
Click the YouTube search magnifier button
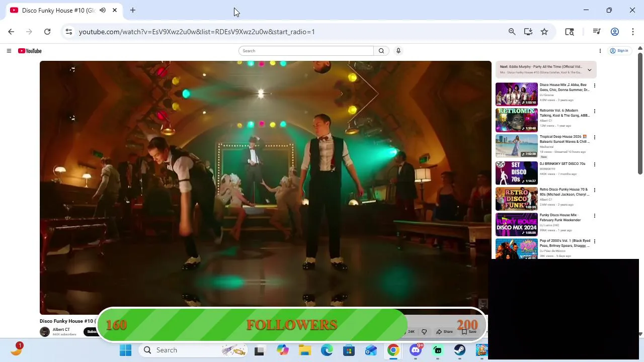[381, 51]
